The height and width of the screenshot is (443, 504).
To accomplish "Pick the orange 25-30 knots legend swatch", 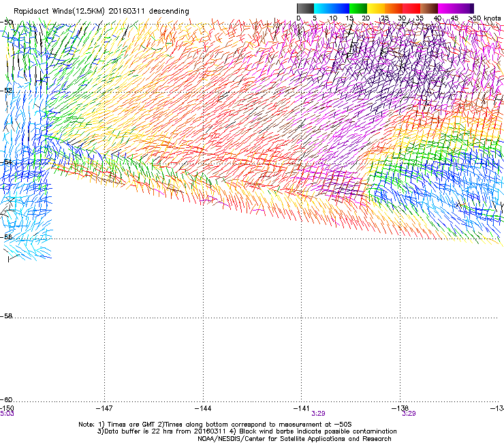I will click(394, 8).
